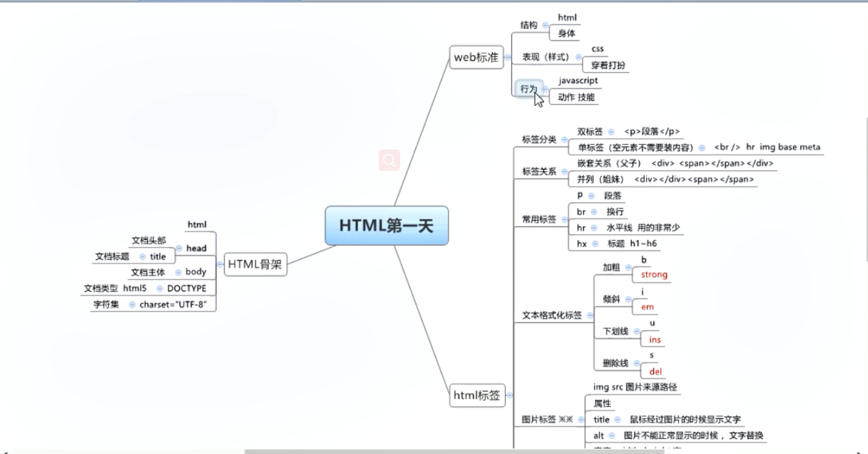Screen dimensions: 868x454
Task: Collapse the web标准 branch
Action: point(508,57)
